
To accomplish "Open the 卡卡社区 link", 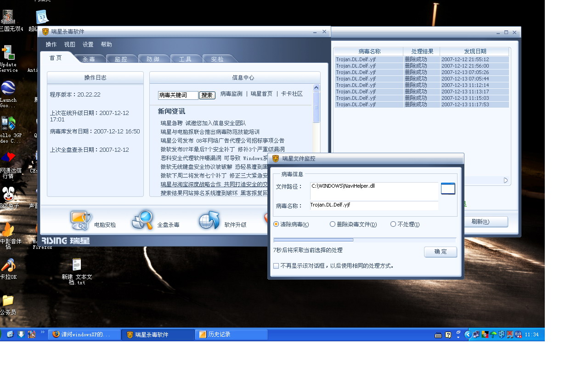I will pos(292,94).
